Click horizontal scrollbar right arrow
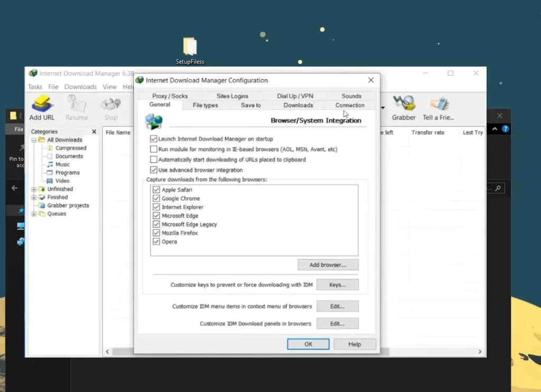Viewport: 541px width, 392px height. [x=480, y=352]
